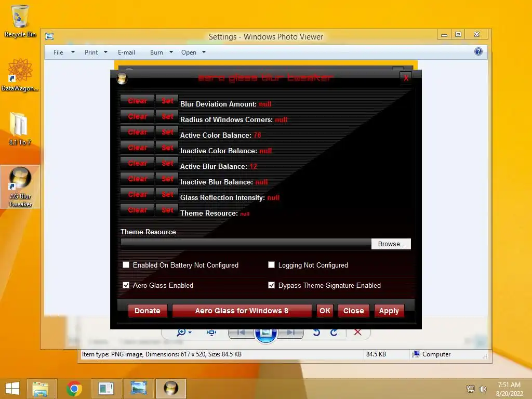Click the taskbar icon next to Chrome
Screen dimensions: 532x399
pos(106,389)
